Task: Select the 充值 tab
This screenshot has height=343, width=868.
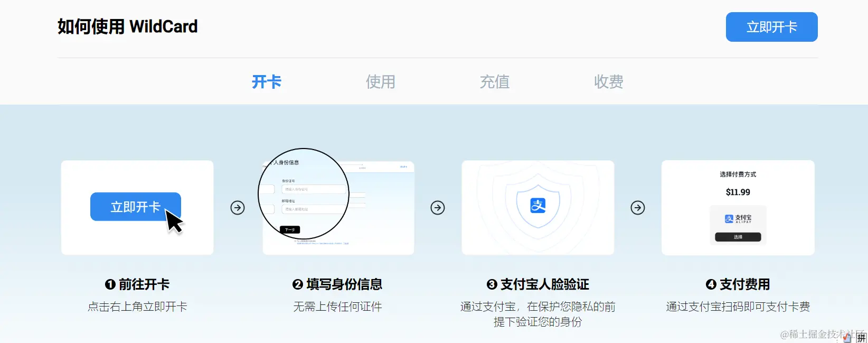Action: (x=495, y=82)
